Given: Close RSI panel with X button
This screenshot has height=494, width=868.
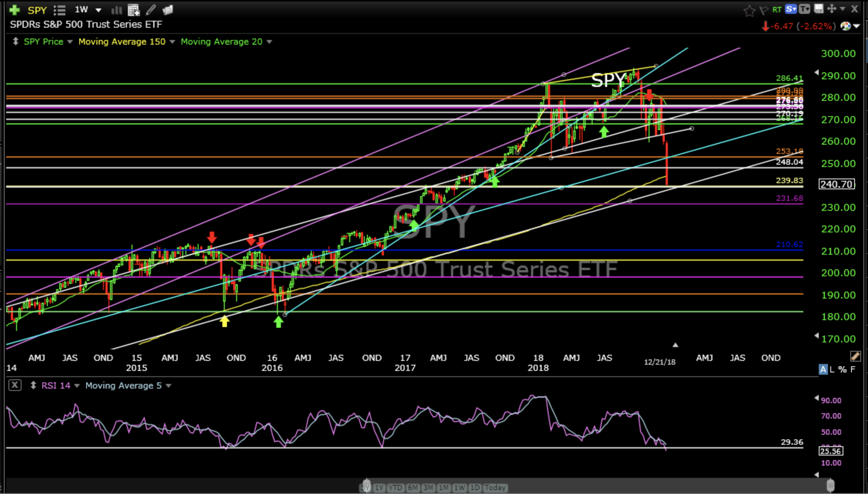Looking at the screenshot, I should 15,385.
